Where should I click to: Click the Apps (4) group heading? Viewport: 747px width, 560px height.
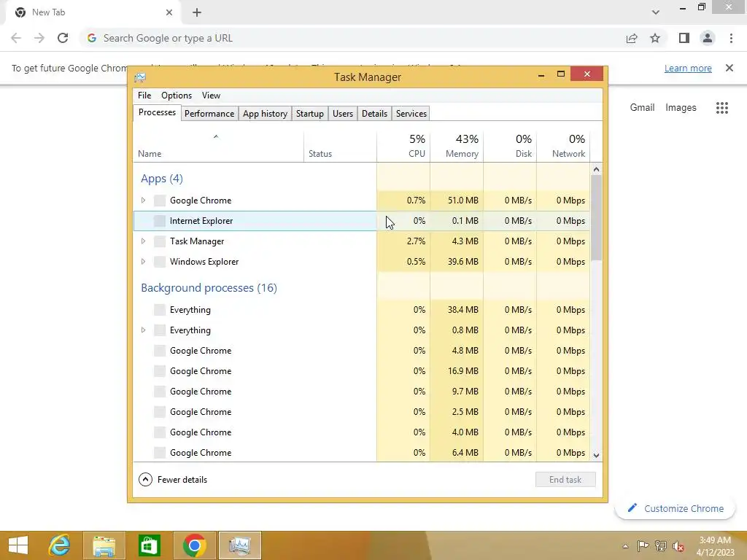coord(162,179)
